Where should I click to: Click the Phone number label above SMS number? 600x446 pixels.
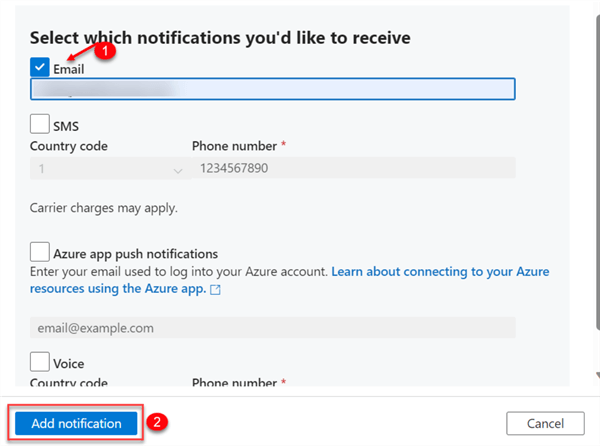tap(234, 146)
